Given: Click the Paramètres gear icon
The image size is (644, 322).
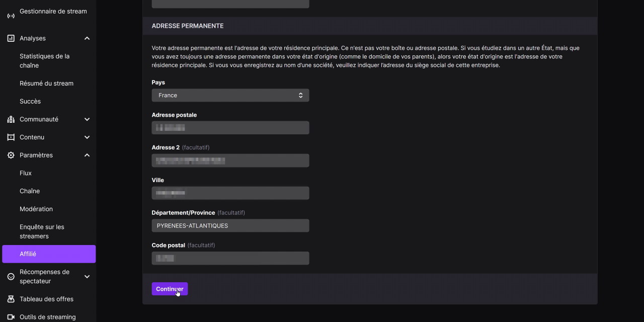Looking at the screenshot, I should [11, 155].
